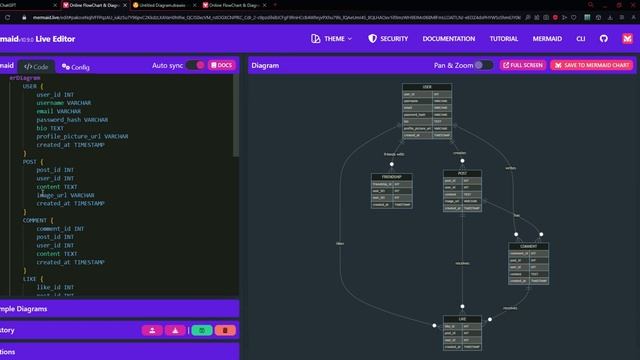Click the FULL SCREEN button

(x=523, y=65)
